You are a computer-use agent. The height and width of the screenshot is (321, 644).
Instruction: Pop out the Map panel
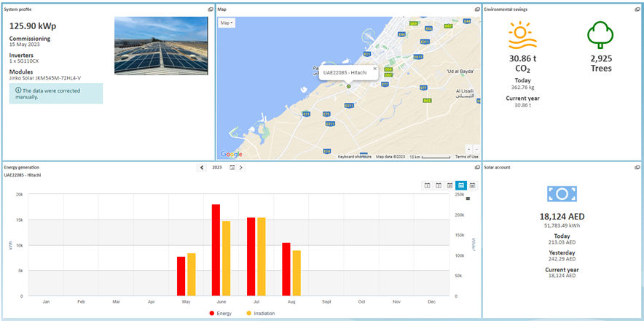click(x=477, y=9)
